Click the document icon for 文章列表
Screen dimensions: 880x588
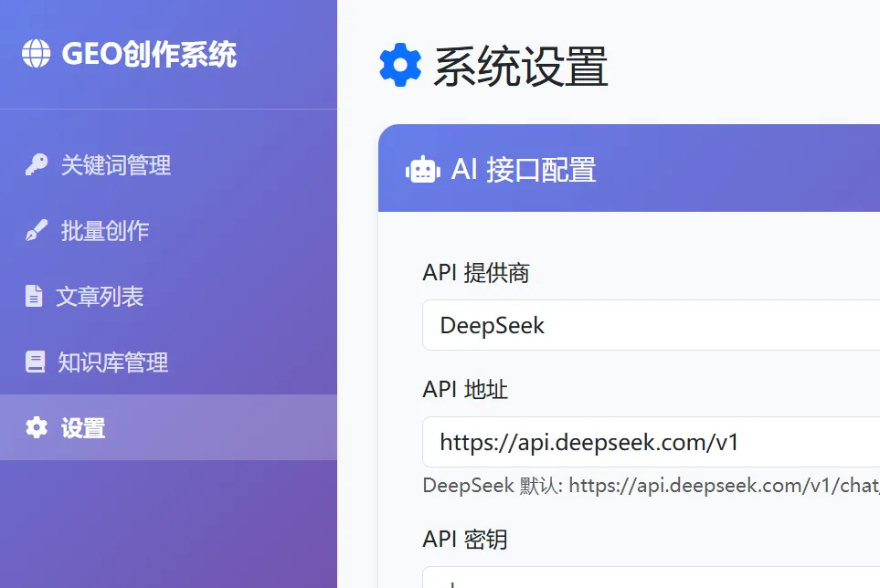pos(33,297)
